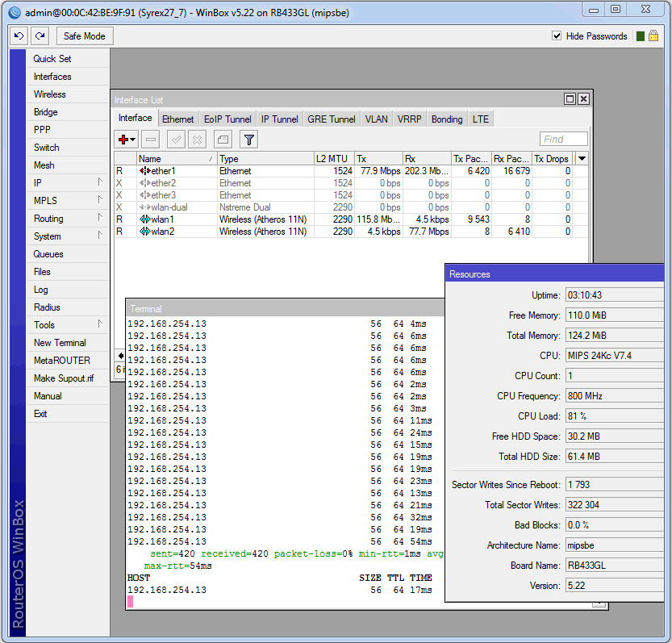The width and height of the screenshot is (672, 643).
Task: Click the WinBox application icon in title bar
Action: [x=15, y=13]
